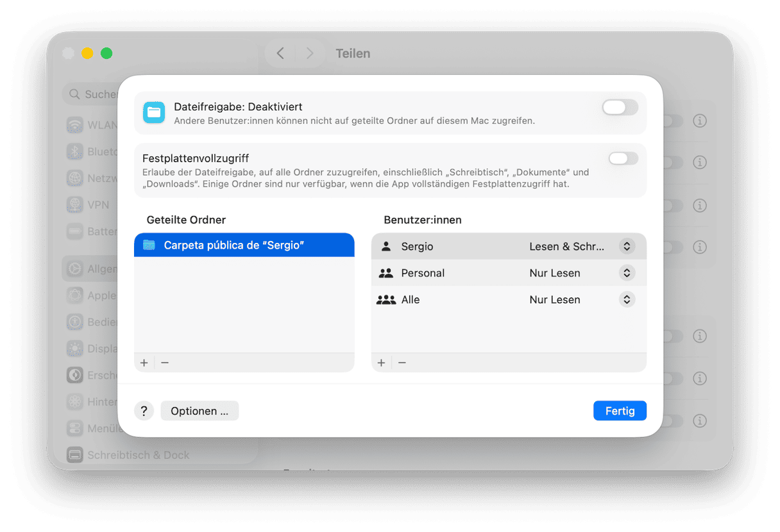
Task: Click the green zoom window button
Action: pos(106,53)
